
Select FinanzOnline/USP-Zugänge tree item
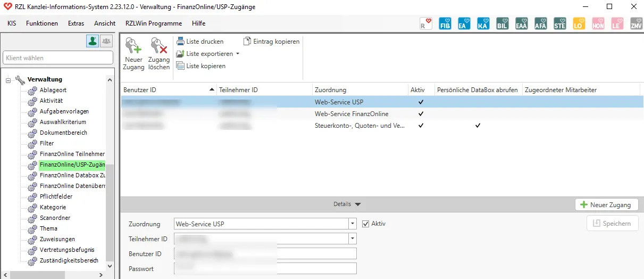point(72,165)
